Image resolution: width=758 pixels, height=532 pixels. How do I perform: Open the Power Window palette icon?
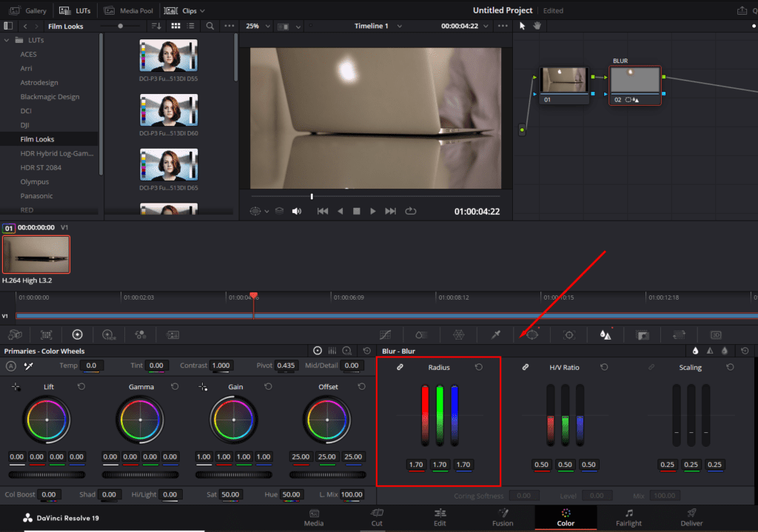532,335
